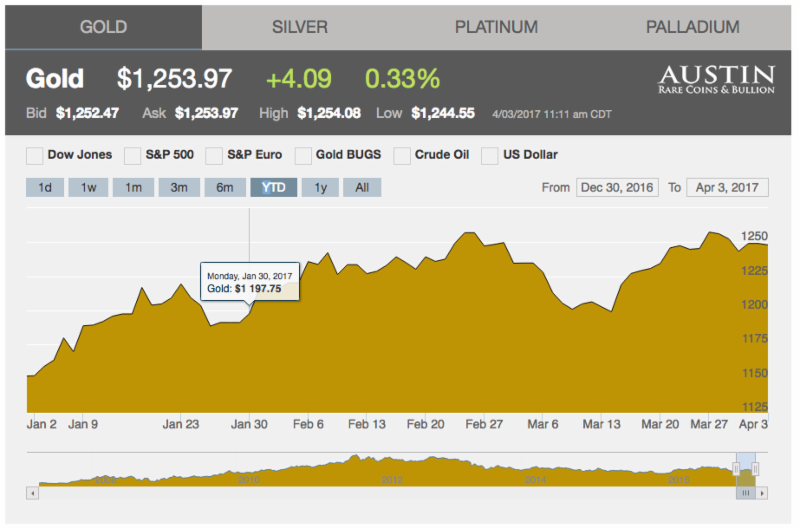This screenshot has width=800, height=529.
Task: Click the Austin Rare Coins & Bullion logo
Action: pos(715,81)
